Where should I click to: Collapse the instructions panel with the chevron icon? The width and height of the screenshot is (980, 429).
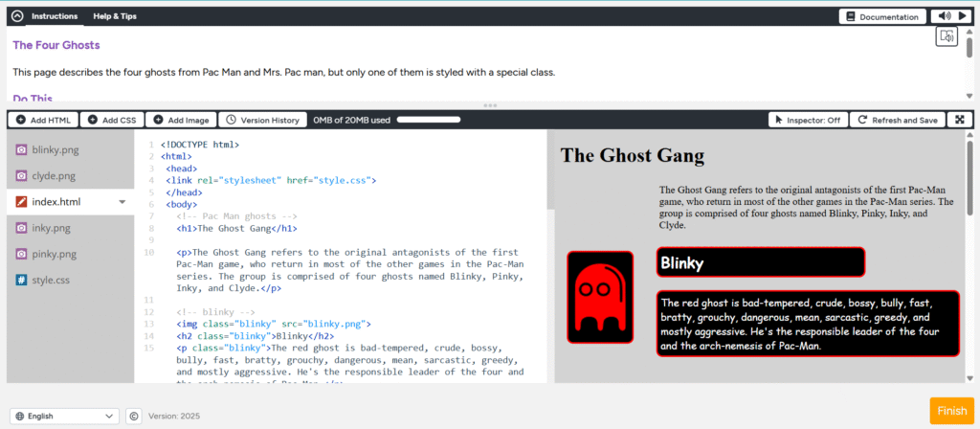click(x=16, y=16)
